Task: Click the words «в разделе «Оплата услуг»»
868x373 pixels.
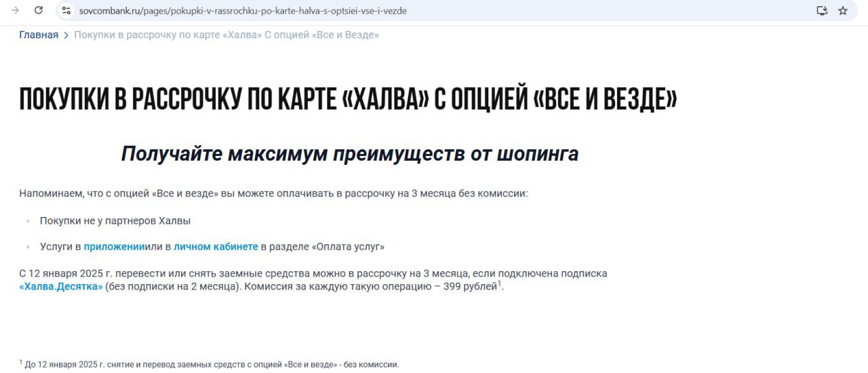Action: pyautogui.click(x=322, y=247)
